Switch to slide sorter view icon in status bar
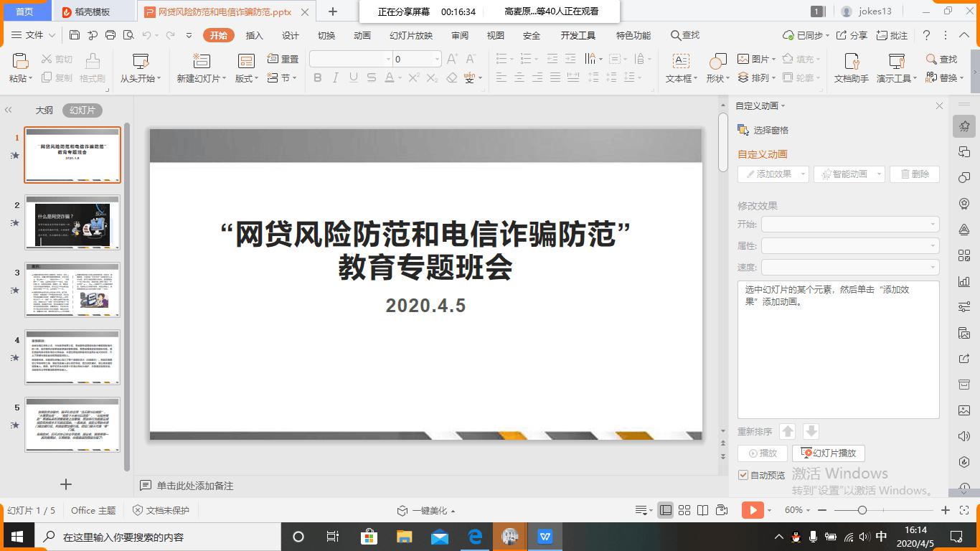This screenshot has width=980, height=551. [x=684, y=510]
